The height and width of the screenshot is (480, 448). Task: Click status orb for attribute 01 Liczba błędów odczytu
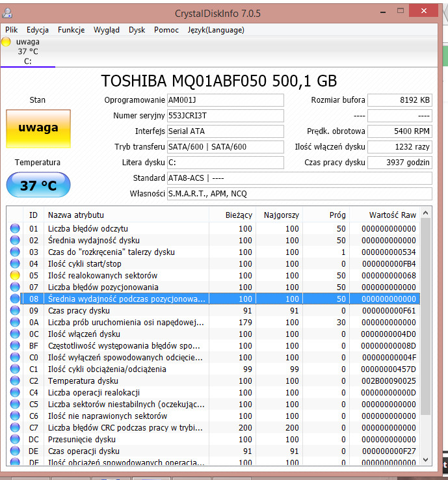point(15,228)
